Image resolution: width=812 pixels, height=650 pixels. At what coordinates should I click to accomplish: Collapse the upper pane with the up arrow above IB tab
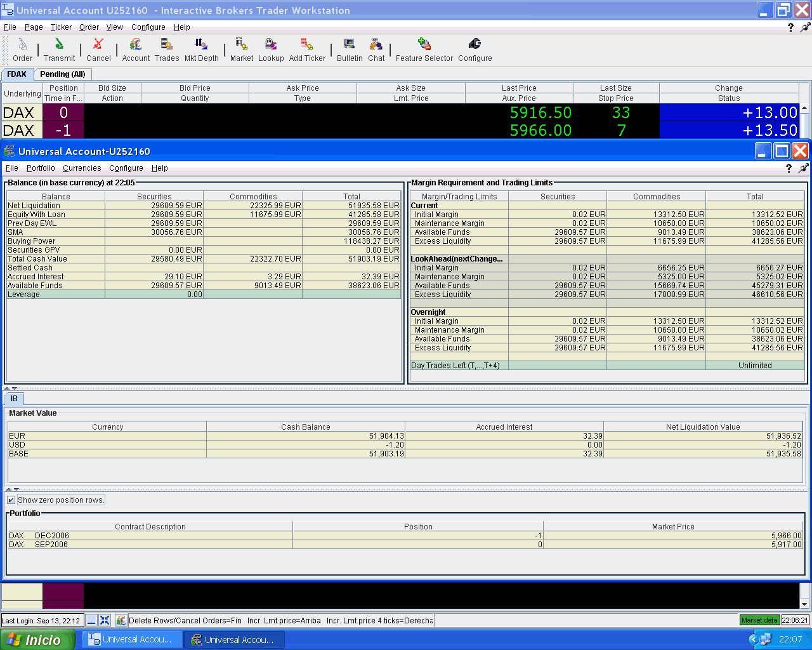pos(7,388)
